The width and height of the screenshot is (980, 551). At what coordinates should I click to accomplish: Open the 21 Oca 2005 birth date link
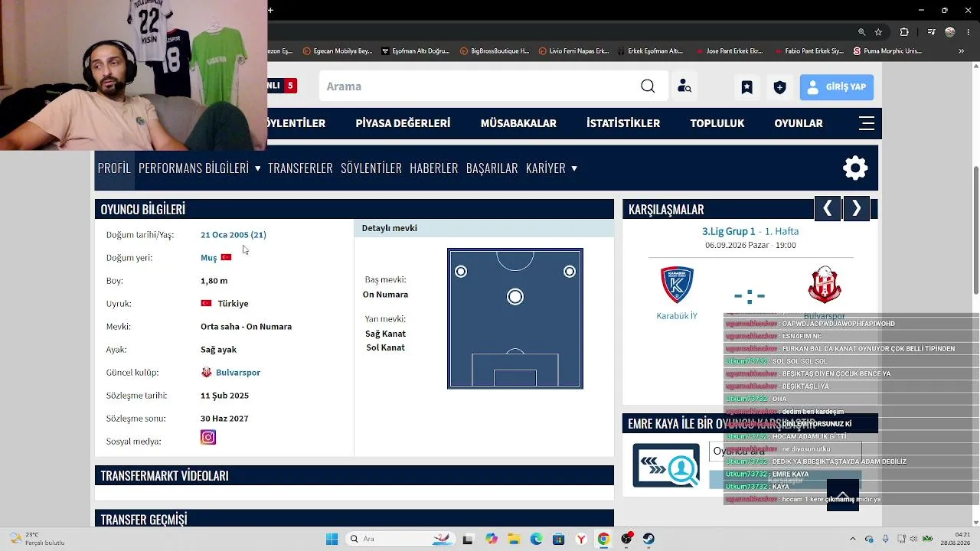(234, 235)
